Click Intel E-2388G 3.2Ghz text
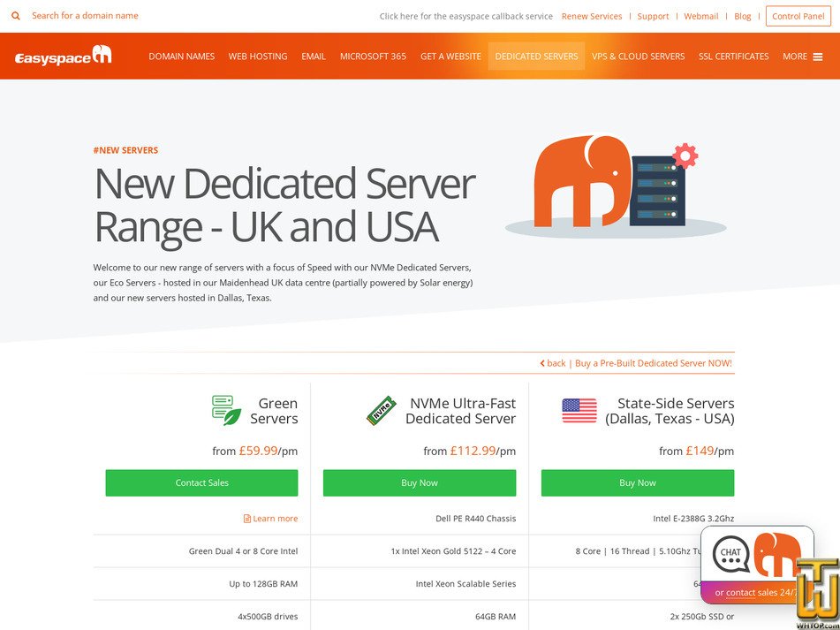Screen dimensions: 840x630 693,519
